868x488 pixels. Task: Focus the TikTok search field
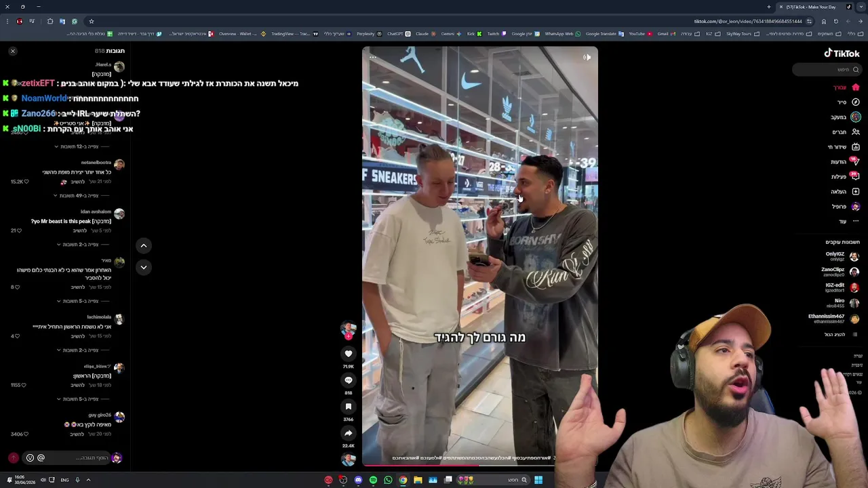[x=827, y=69]
